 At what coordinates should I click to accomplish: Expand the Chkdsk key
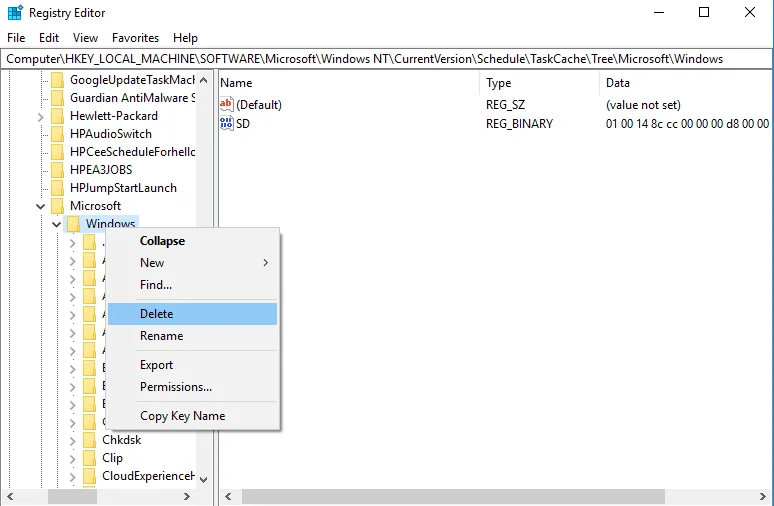pyautogui.click(x=73, y=441)
